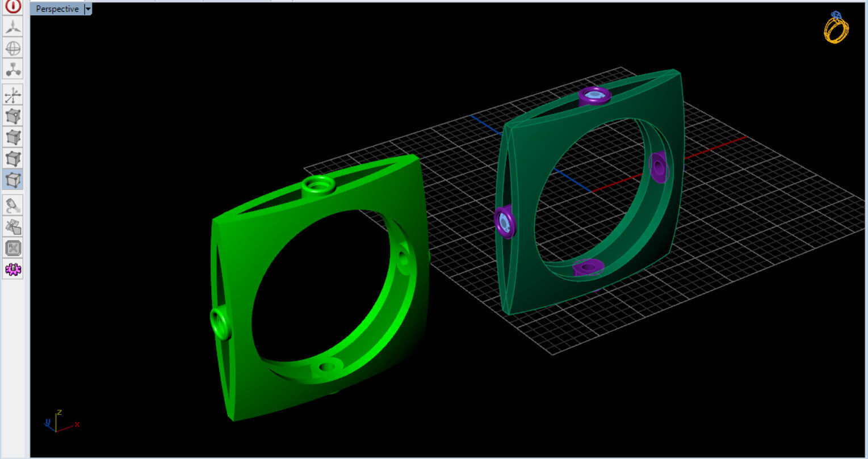The width and height of the screenshot is (868, 459).
Task: Select the three-blade propeller tool icon
Action: [x=13, y=27]
